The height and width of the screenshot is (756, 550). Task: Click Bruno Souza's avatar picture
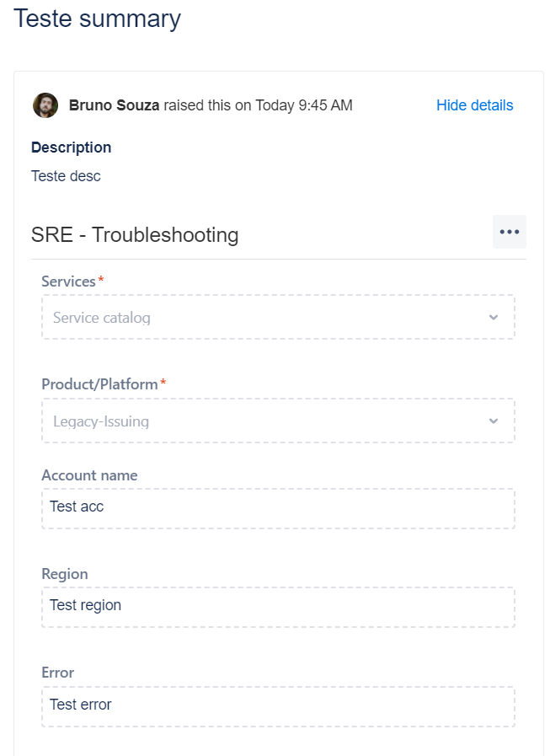(x=45, y=105)
